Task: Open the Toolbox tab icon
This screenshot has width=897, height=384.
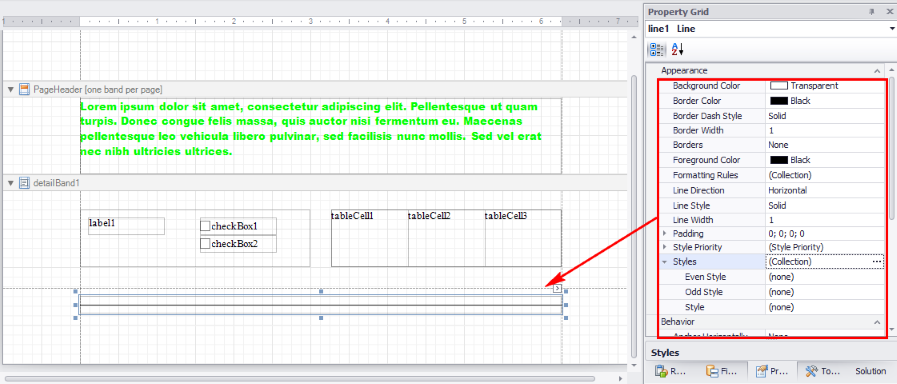Action: [x=811, y=371]
